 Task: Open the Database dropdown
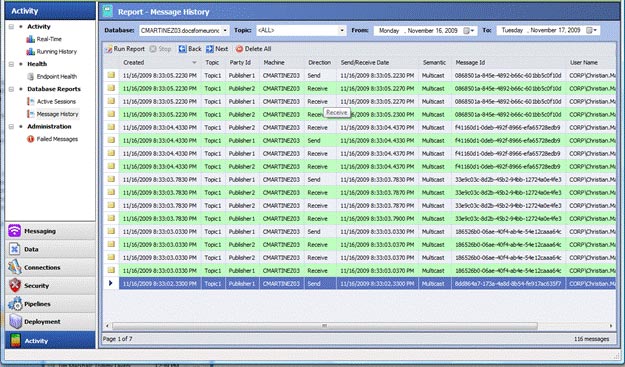(x=225, y=30)
